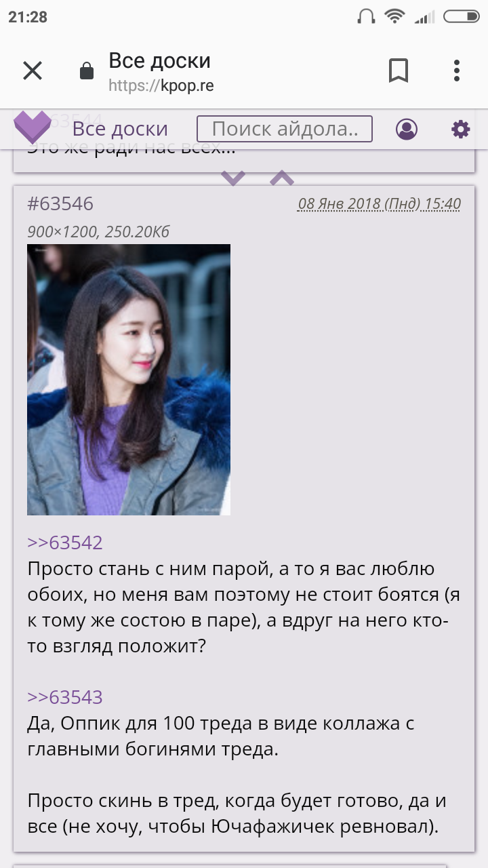Tap the Wi-Fi status icon
This screenshot has height=868, width=488.
coord(394,16)
